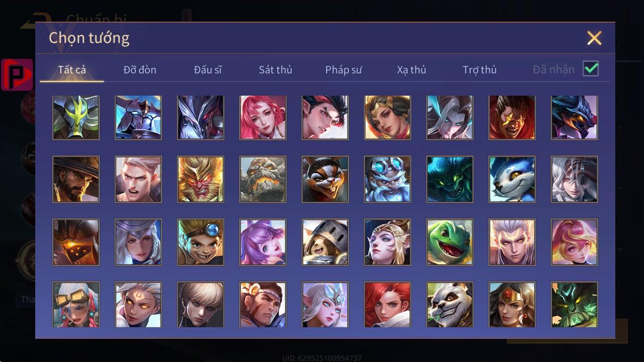Choose the white-bearded dwarf with goggles
This screenshot has width=644, height=362.
pos(388,179)
